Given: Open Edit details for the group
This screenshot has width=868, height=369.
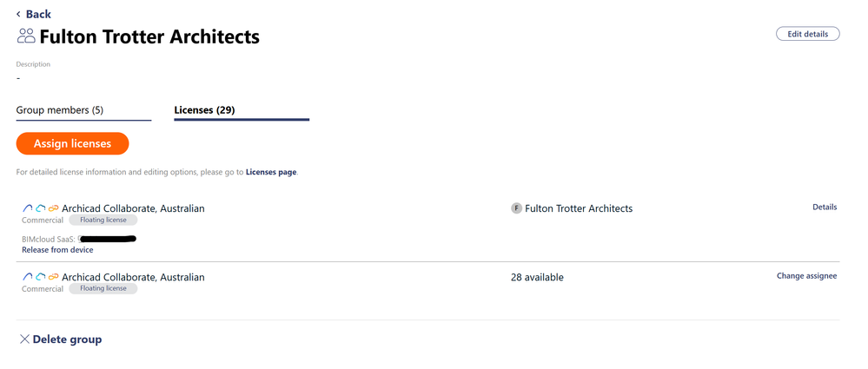Looking at the screenshot, I should click(807, 34).
